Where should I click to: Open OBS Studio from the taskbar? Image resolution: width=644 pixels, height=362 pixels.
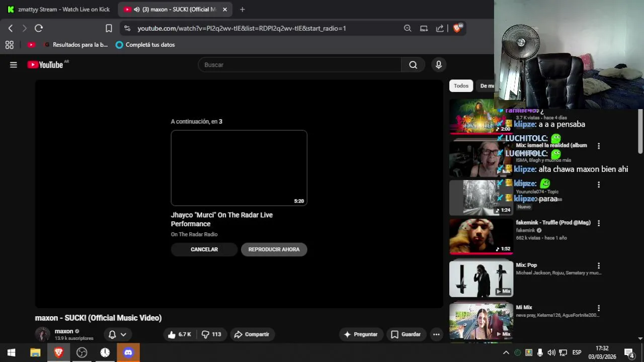coord(82,352)
